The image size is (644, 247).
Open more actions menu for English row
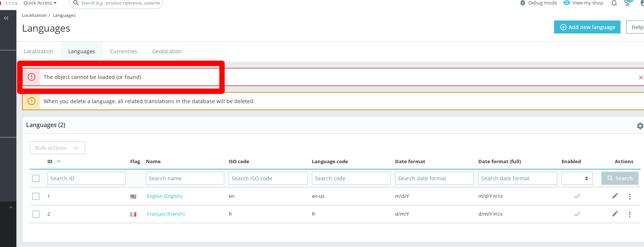(629, 196)
